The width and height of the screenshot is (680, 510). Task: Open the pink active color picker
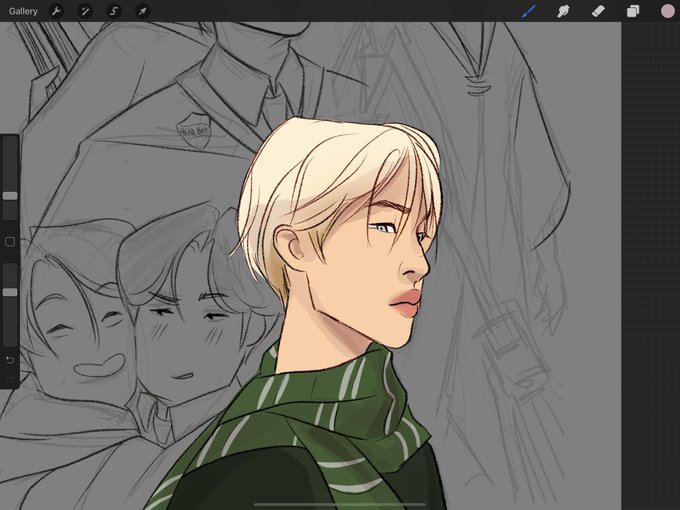pyautogui.click(x=667, y=11)
